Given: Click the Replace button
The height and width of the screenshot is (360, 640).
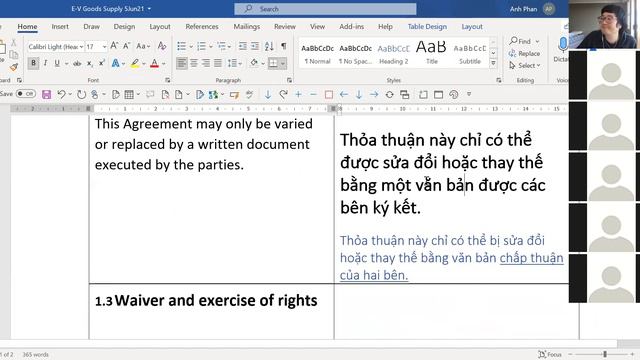Looking at the screenshot, I should (x=524, y=53).
